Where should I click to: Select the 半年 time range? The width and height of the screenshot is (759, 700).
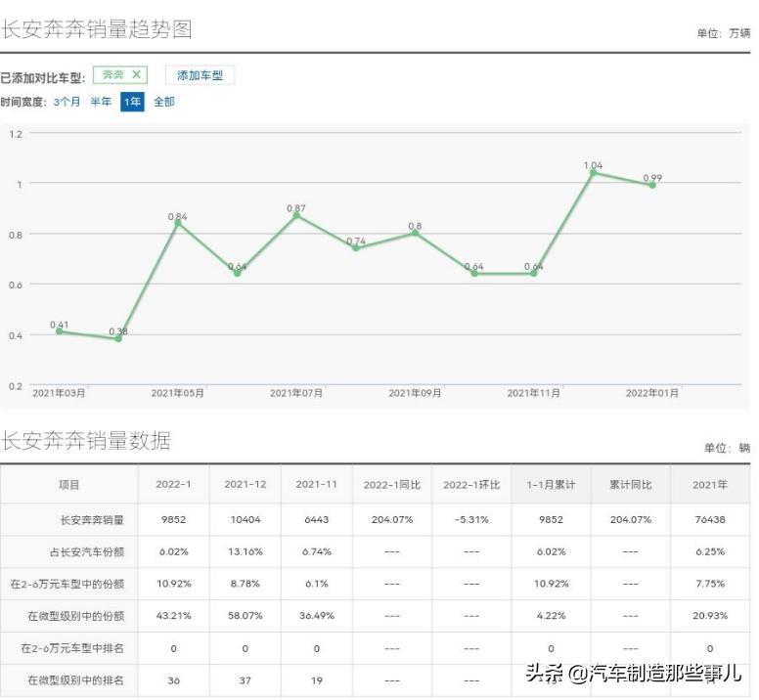101,102
